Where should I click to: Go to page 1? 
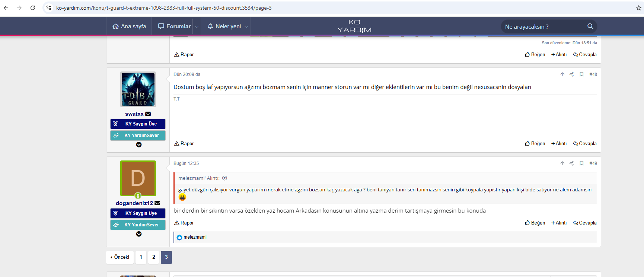tap(141, 257)
